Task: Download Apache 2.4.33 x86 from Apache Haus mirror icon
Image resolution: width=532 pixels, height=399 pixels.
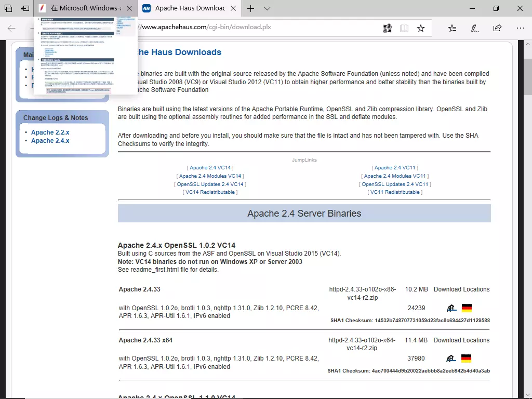Action: (x=451, y=308)
